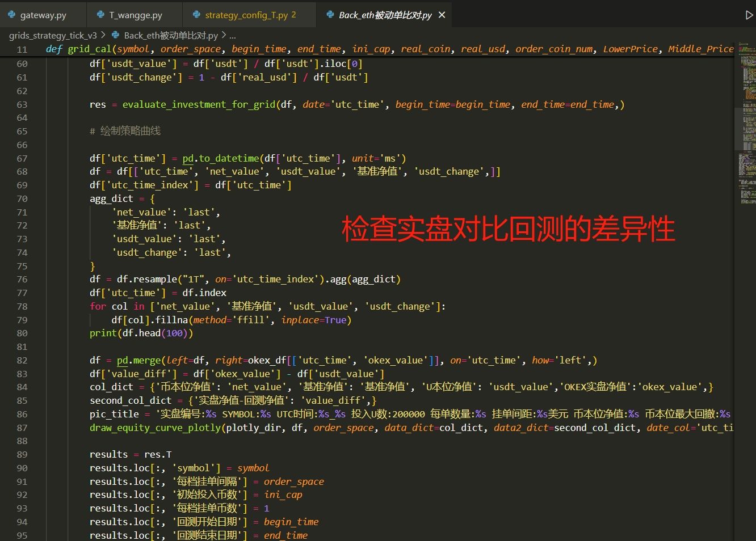This screenshot has width=756, height=541.
Task: Click results = res.T on line 89
Action: [x=131, y=455]
